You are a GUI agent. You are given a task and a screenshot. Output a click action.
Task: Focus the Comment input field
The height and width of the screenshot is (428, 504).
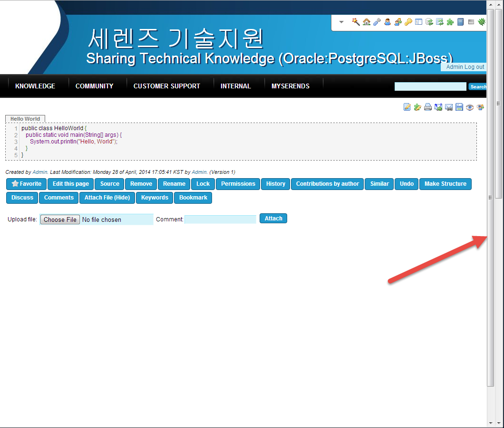(221, 219)
